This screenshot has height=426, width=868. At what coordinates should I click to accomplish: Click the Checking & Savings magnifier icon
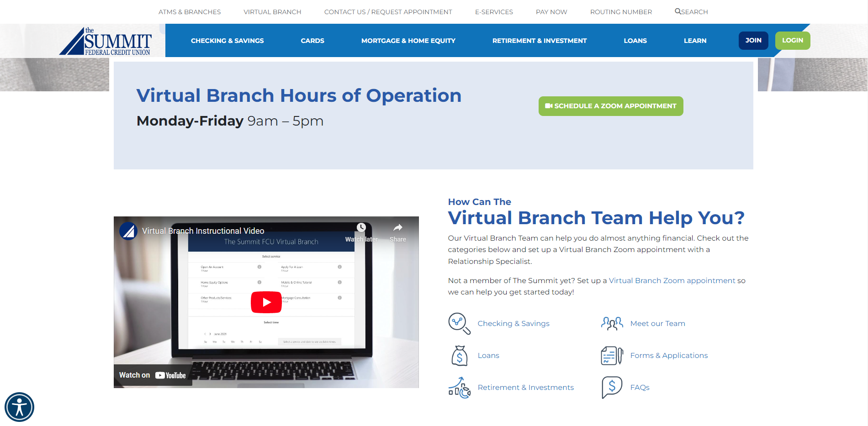pos(459,323)
